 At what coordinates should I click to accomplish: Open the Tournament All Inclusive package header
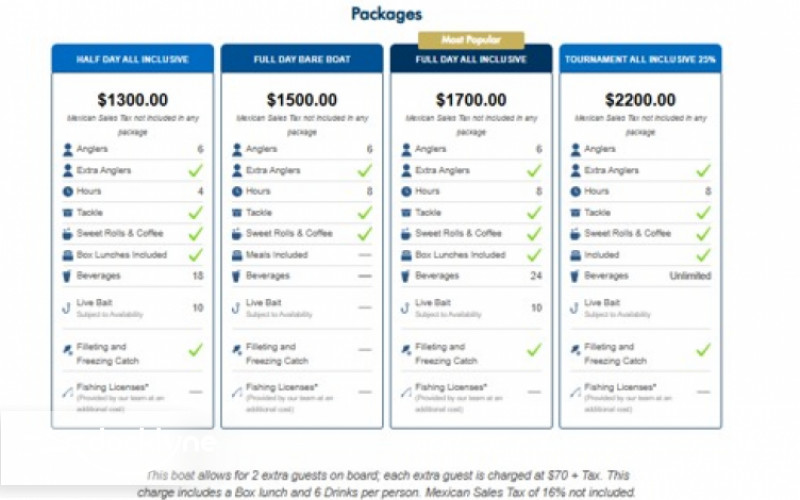(x=640, y=59)
